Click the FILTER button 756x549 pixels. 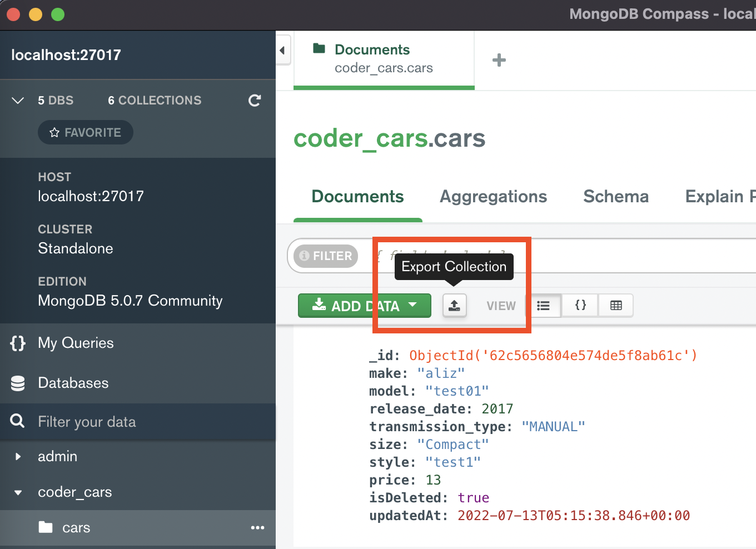click(326, 256)
